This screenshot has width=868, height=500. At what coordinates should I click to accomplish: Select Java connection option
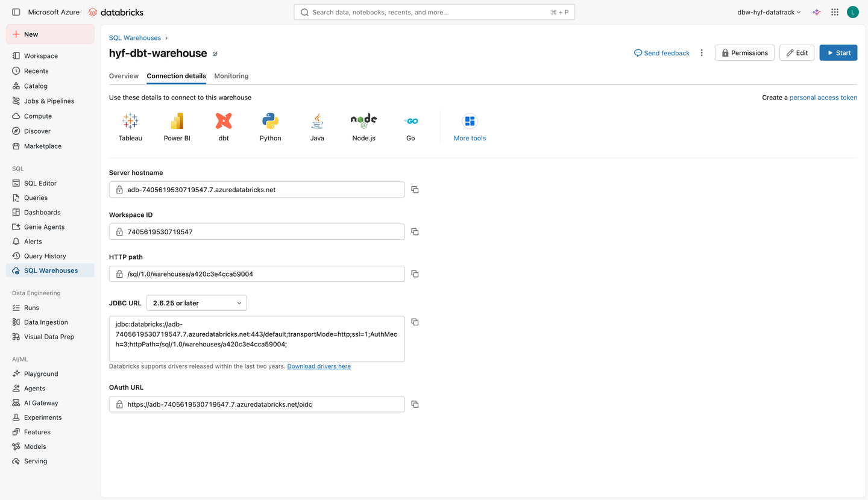(317, 127)
